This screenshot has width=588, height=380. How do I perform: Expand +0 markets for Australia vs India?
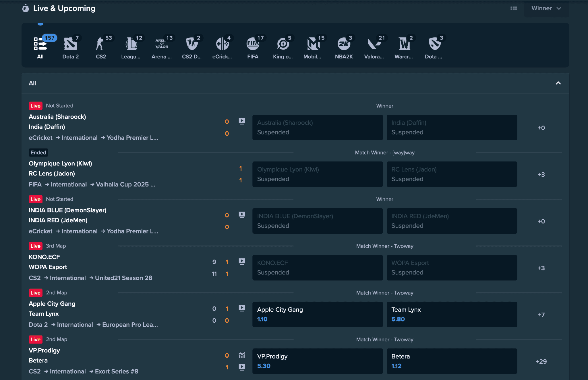[x=541, y=128]
